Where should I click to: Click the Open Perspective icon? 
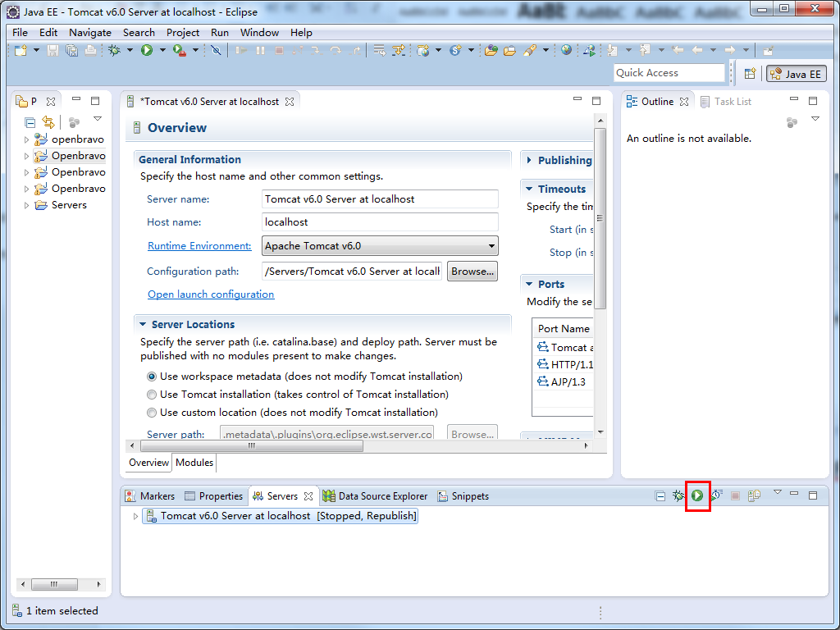point(750,73)
